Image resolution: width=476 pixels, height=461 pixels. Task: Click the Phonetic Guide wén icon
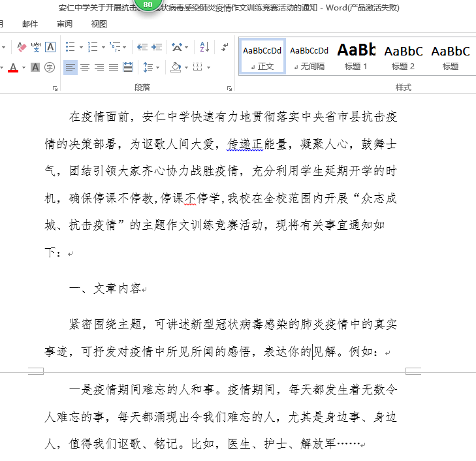point(36,47)
